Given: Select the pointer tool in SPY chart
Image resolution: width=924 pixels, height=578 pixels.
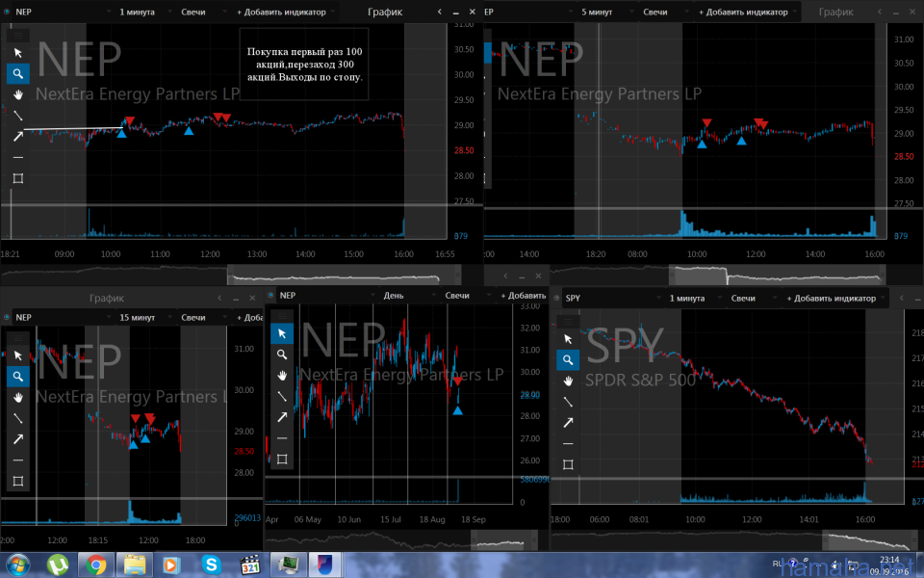Looking at the screenshot, I should [x=568, y=338].
